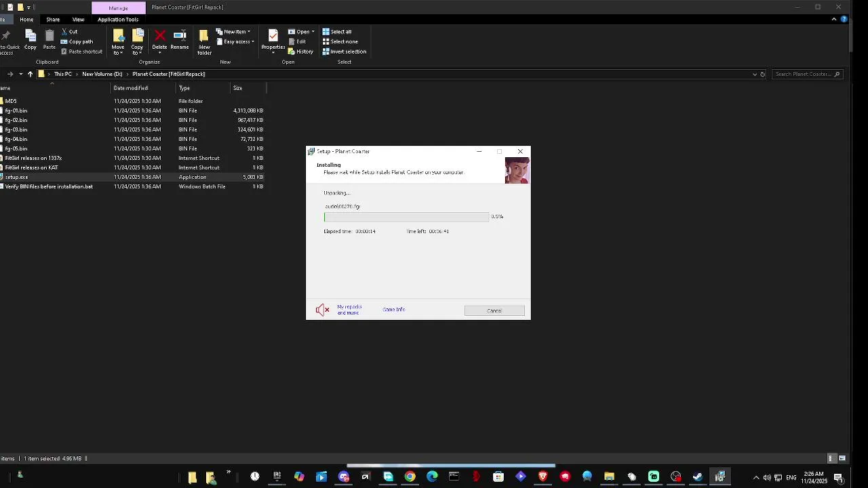Sort by the Type column header

203,88
